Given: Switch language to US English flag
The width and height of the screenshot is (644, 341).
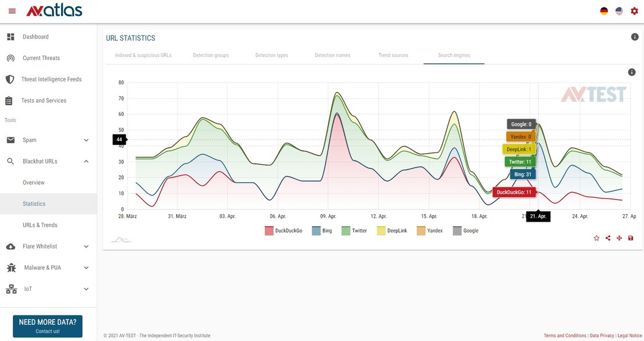Looking at the screenshot, I should (x=619, y=11).
